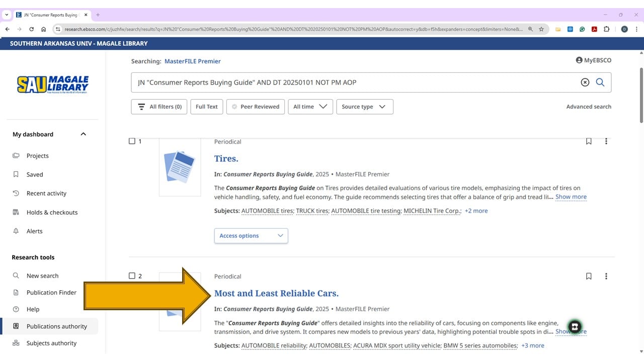This screenshot has width=644, height=362.
Task: Open the tab search dropdown arrow
Action: pyautogui.click(x=7, y=15)
